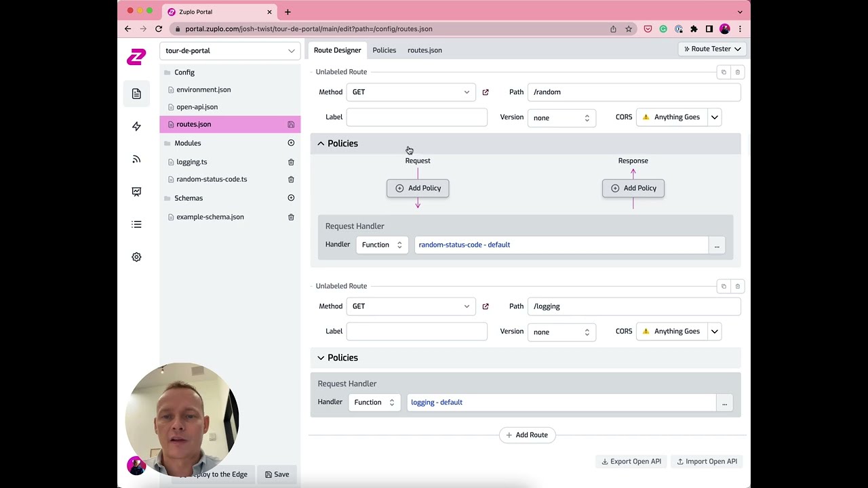
Task: Click Deploy to the Edge button
Action: click(x=214, y=474)
